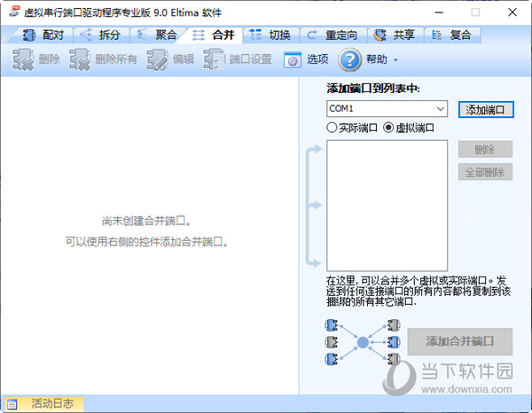
Task: Switch to the 聚合 tab
Action: [x=158, y=35]
